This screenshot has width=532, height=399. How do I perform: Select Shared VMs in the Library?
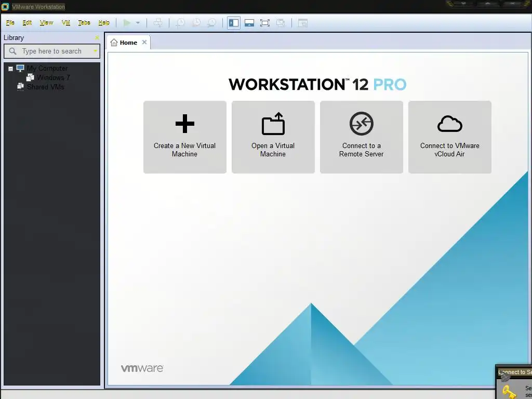pos(46,87)
